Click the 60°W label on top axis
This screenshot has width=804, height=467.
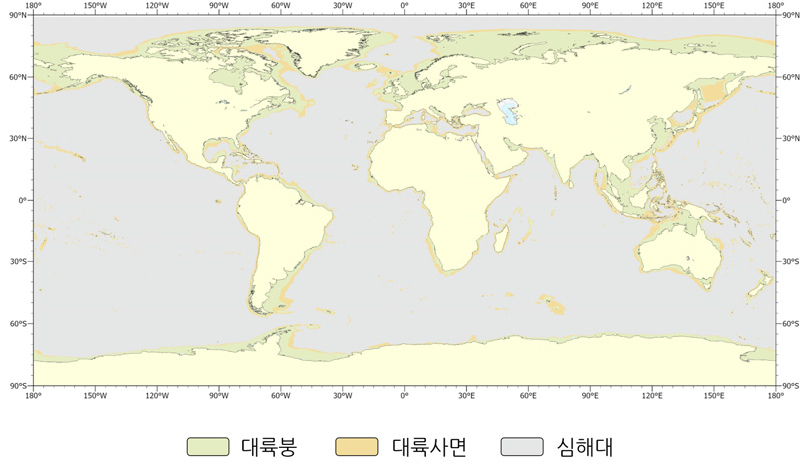tap(280, 6)
